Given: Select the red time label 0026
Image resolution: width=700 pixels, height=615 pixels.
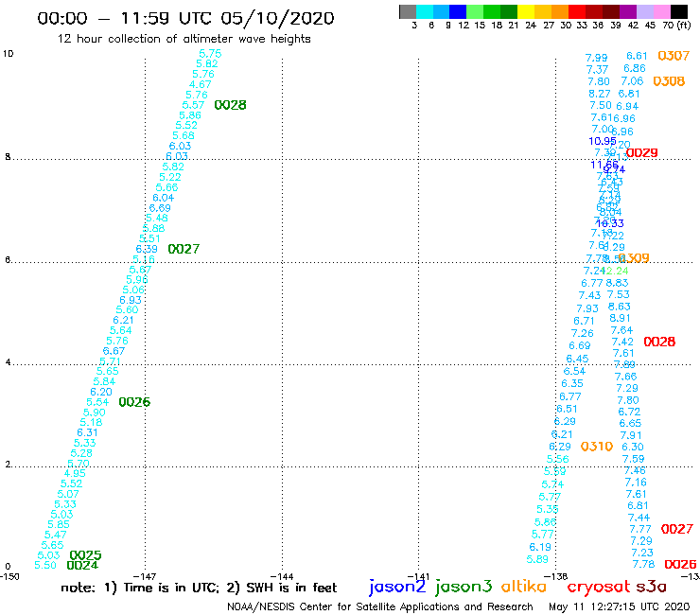Looking at the screenshot, I should tap(680, 565).
